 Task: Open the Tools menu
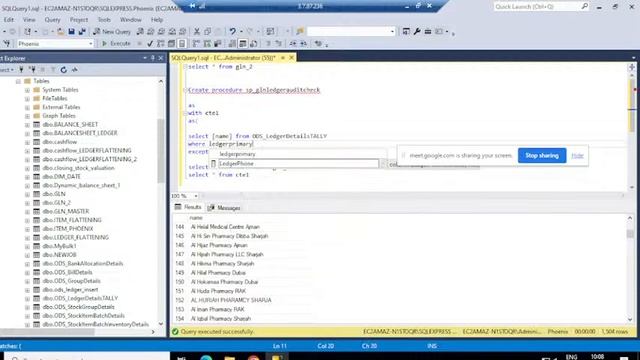(x=104, y=20)
